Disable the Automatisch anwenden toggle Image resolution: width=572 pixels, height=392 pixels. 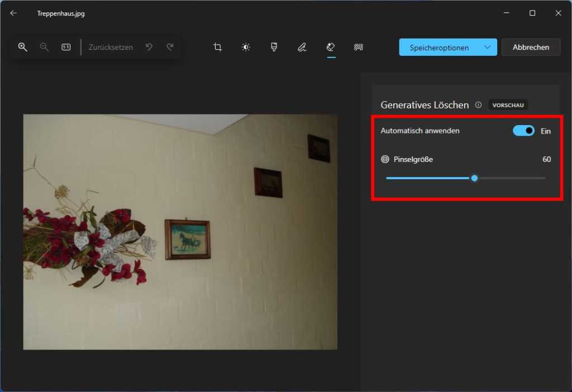pyautogui.click(x=523, y=131)
